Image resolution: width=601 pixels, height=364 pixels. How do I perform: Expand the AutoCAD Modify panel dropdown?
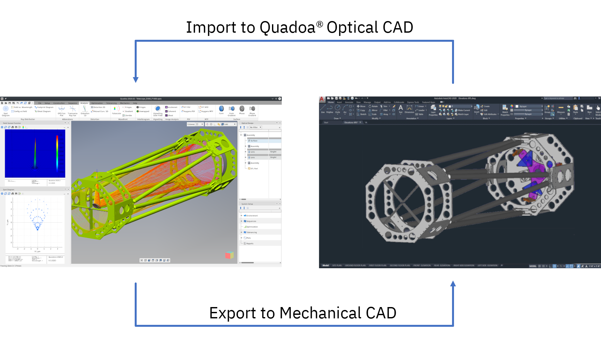(x=376, y=118)
